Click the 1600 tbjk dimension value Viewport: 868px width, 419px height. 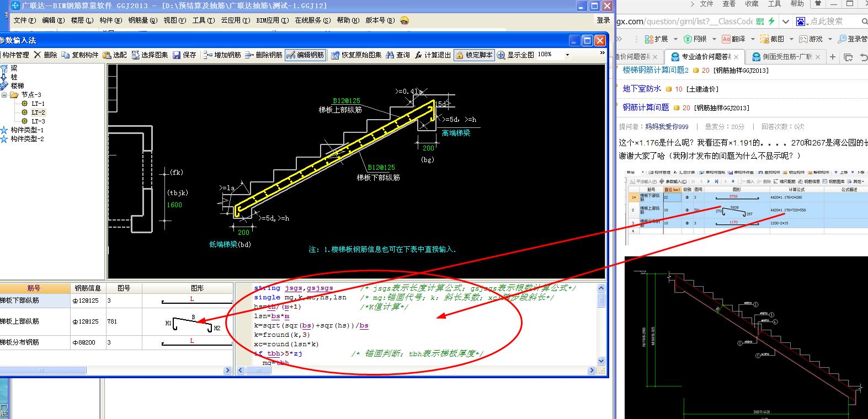tap(174, 205)
